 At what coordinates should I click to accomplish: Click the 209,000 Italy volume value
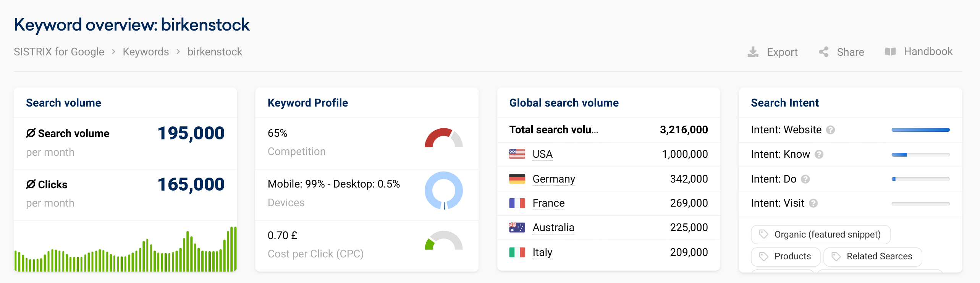click(x=689, y=252)
